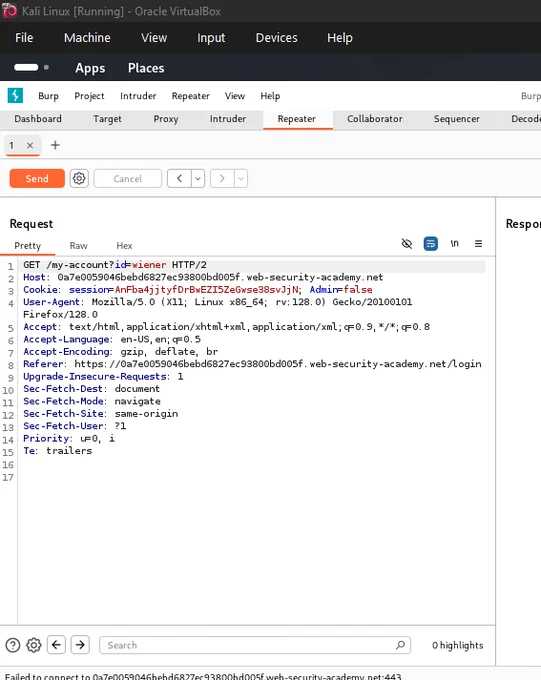Click the Accept-Encoding header line

pos(120,351)
